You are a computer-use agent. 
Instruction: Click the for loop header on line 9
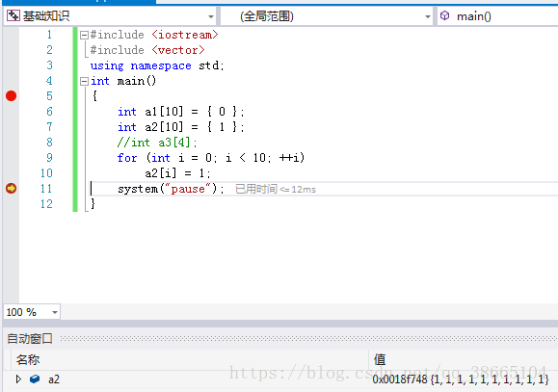pyautogui.click(x=211, y=158)
